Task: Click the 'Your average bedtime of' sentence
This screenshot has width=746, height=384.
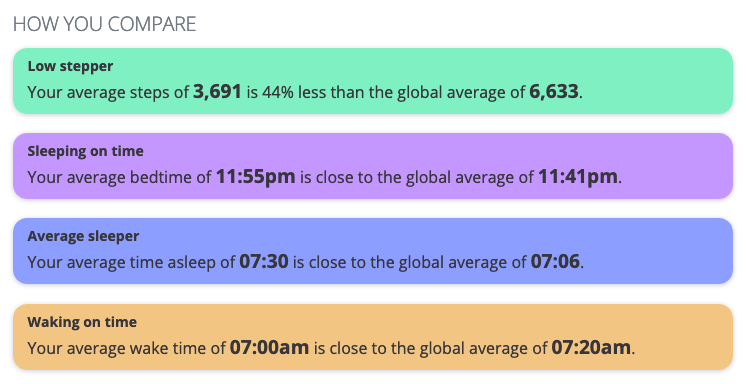Action: [324, 177]
